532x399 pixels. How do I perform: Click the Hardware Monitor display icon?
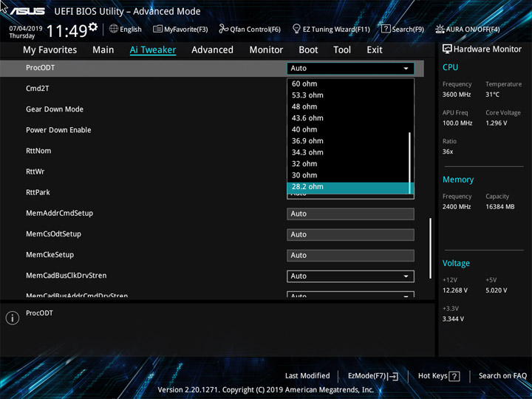click(x=447, y=50)
